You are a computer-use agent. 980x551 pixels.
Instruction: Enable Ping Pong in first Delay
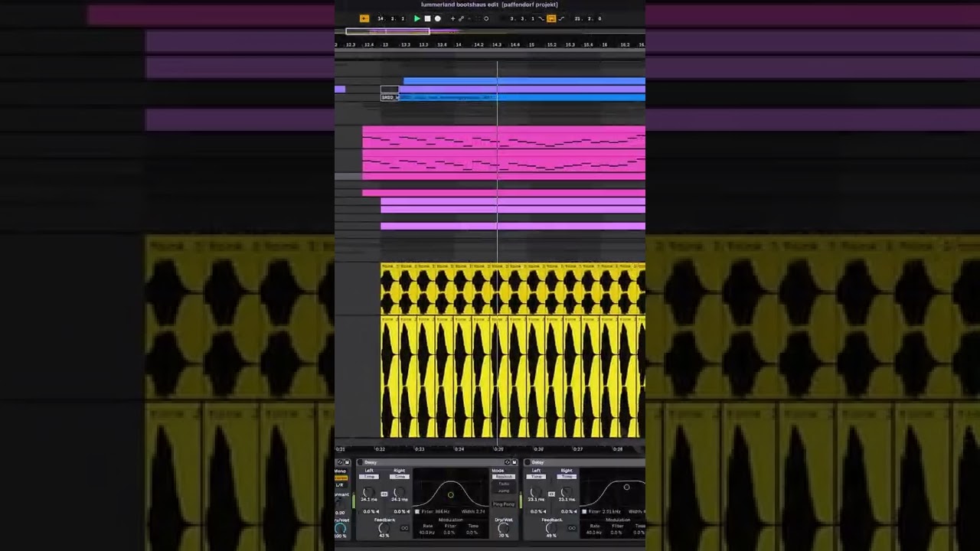504,504
